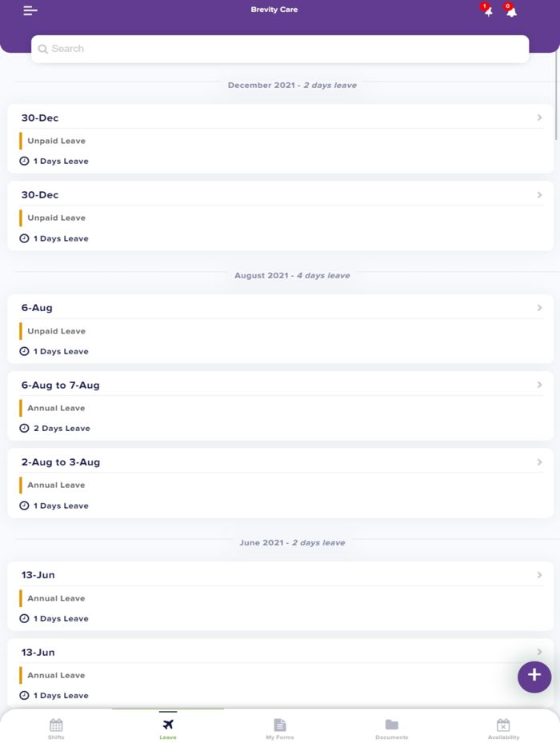Select the Leave tab

[168, 728]
